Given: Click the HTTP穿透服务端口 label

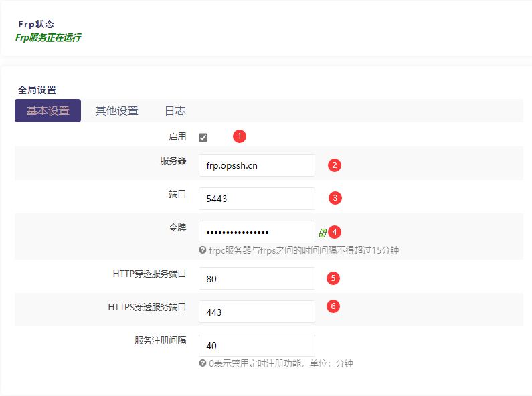Looking at the screenshot, I should click(x=150, y=274).
